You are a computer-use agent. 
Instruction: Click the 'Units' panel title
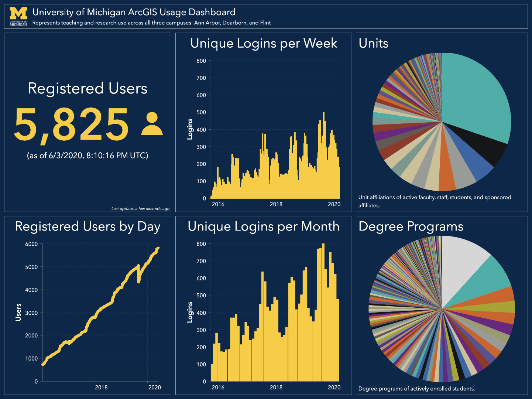point(374,43)
